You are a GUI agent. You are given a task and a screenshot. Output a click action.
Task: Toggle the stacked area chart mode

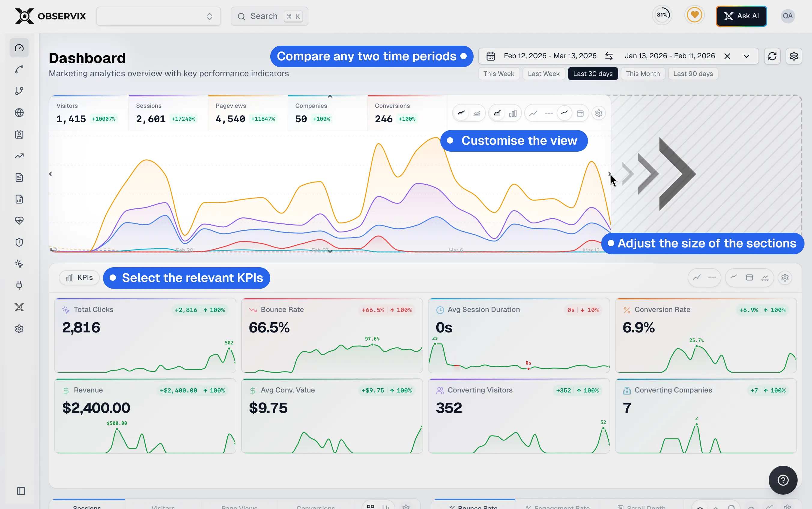[x=477, y=114]
